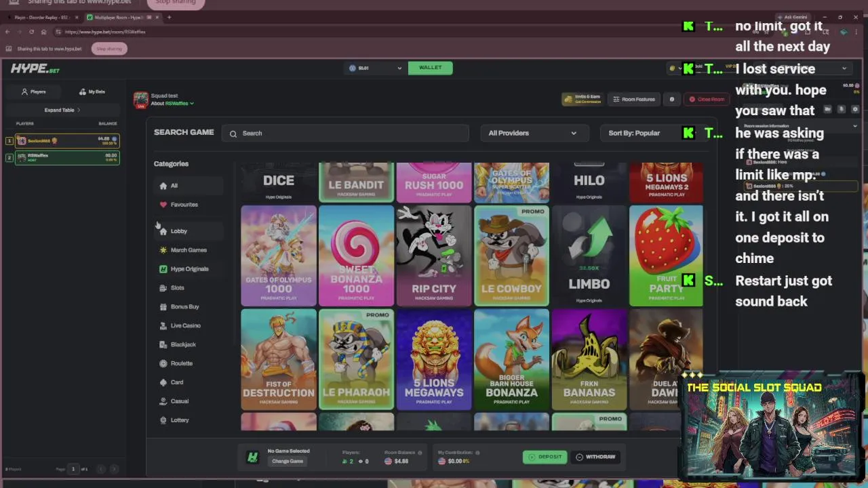Viewport: 868px width, 488px height.
Task: Reload the browser page
Action: click(31, 32)
